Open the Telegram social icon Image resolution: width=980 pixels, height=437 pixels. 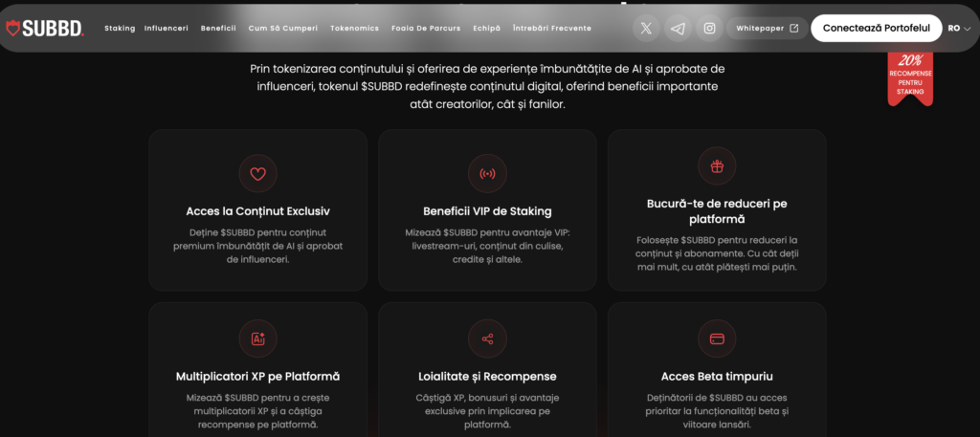click(x=679, y=28)
